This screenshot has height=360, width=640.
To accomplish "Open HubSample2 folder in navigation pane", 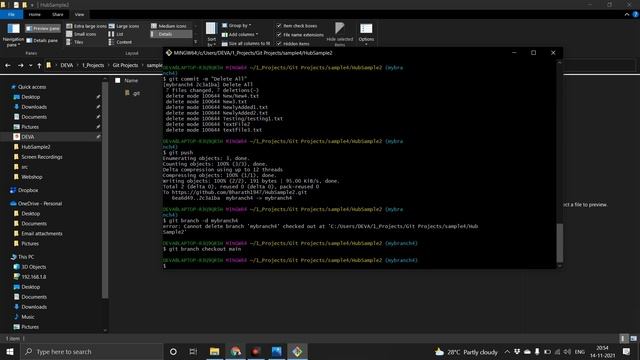I will coord(36,147).
